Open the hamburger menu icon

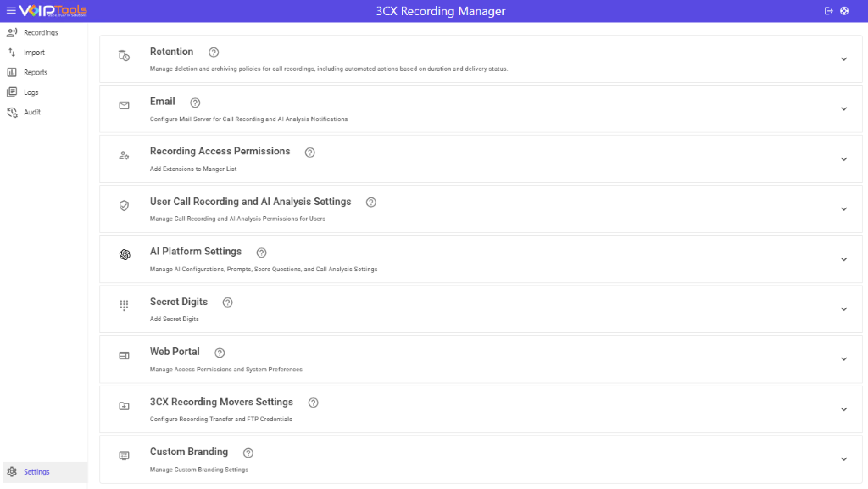pos(10,10)
